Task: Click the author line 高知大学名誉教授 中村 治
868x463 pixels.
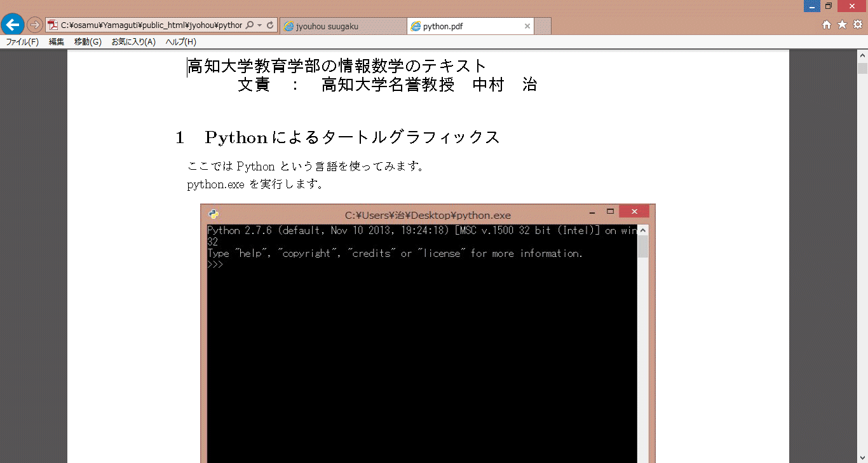Action: point(429,85)
